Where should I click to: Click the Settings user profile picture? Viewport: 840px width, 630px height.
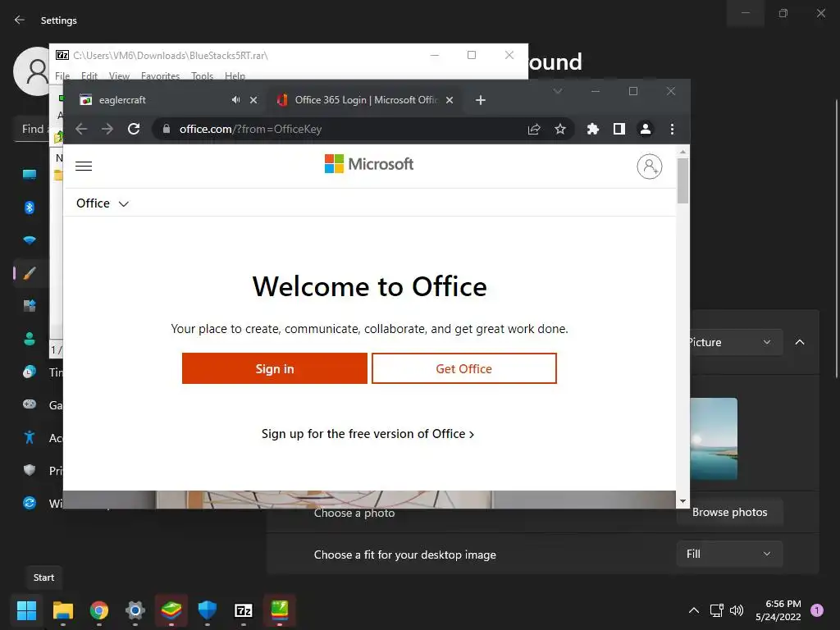click(32, 71)
